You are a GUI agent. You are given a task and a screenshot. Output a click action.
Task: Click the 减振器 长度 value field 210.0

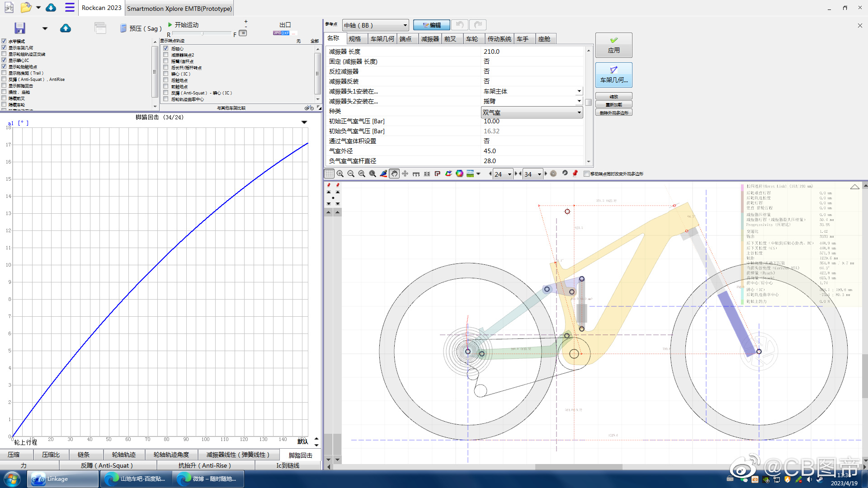click(x=532, y=52)
